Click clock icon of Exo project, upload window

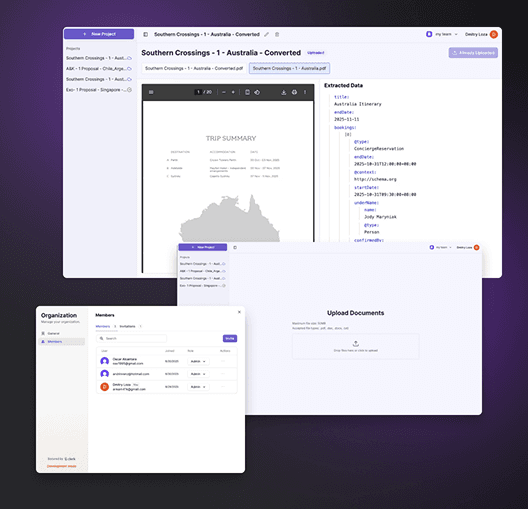224,285
